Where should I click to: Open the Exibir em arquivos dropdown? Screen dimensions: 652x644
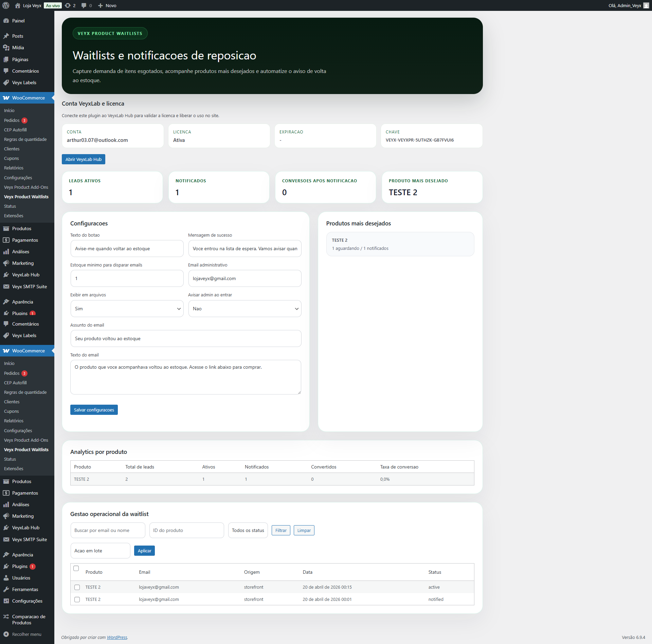[x=127, y=308]
